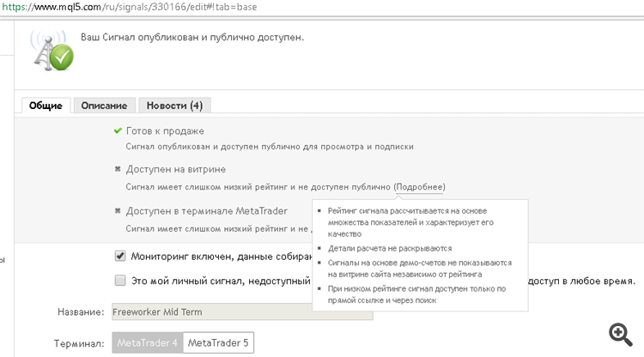Click the rating tooltip popup text
Viewport: 644px width, 357px height.
(420, 255)
